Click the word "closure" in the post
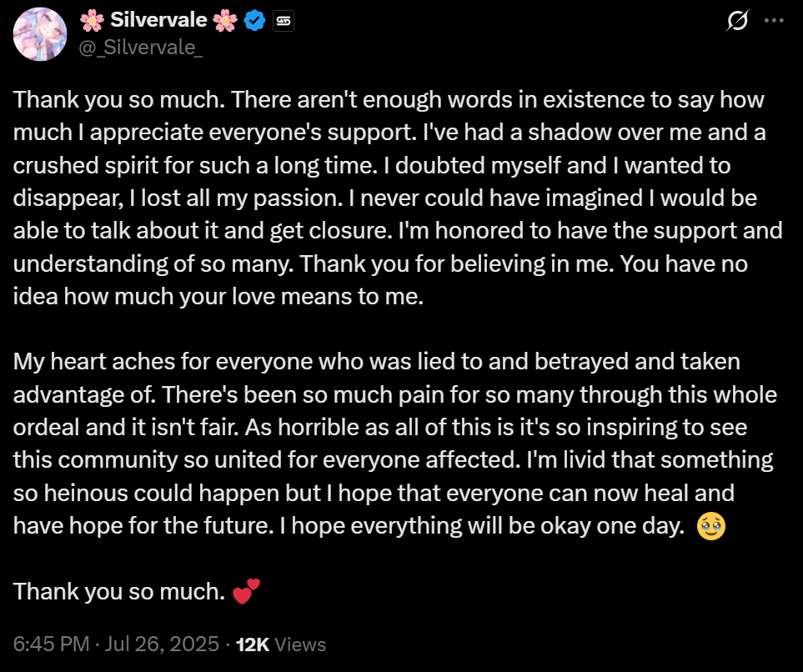The width and height of the screenshot is (803, 672). coord(351,230)
